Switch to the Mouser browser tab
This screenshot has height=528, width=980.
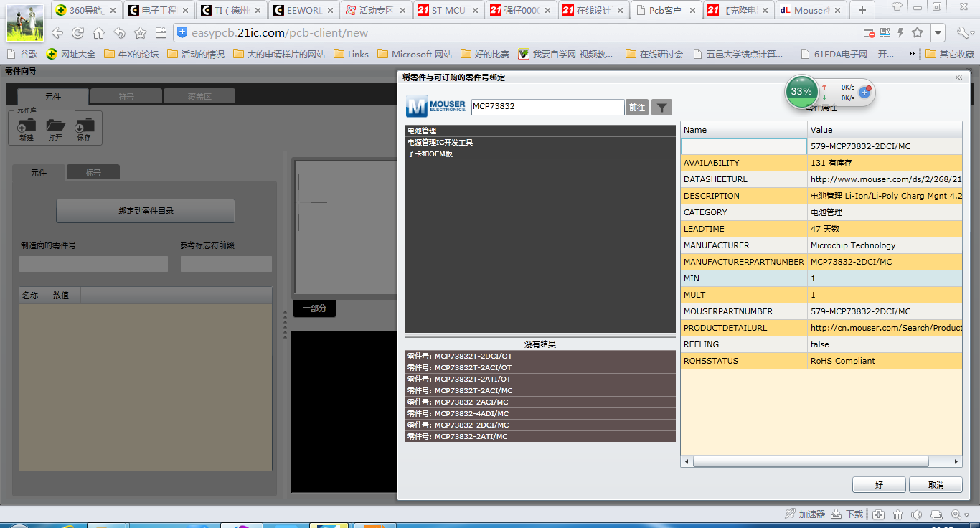click(x=811, y=10)
